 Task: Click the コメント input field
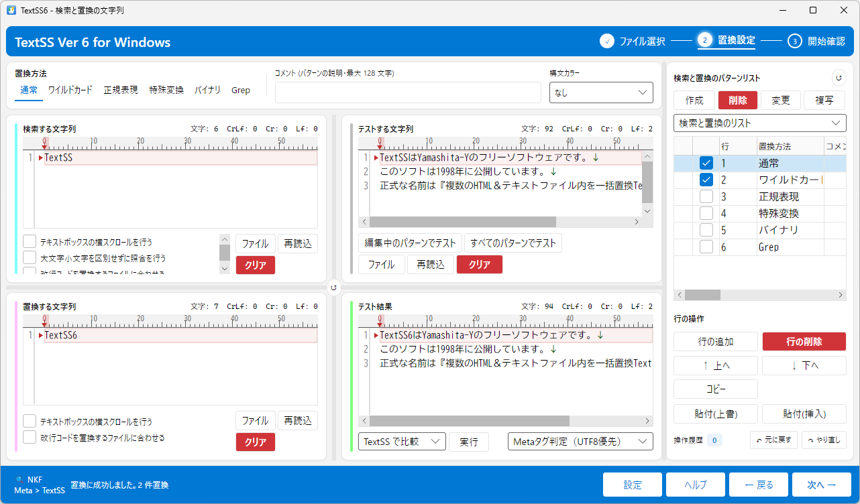tap(408, 92)
